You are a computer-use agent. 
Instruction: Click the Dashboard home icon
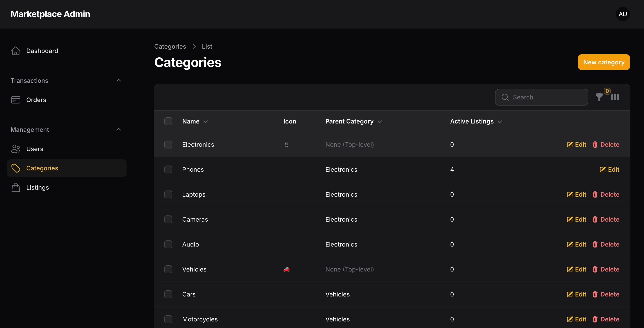(x=16, y=51)
